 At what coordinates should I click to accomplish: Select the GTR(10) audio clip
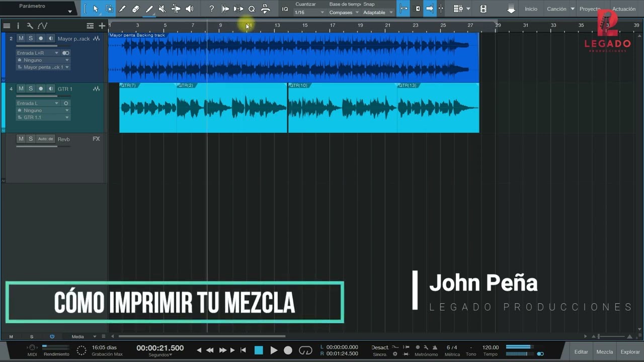point(342,108)
